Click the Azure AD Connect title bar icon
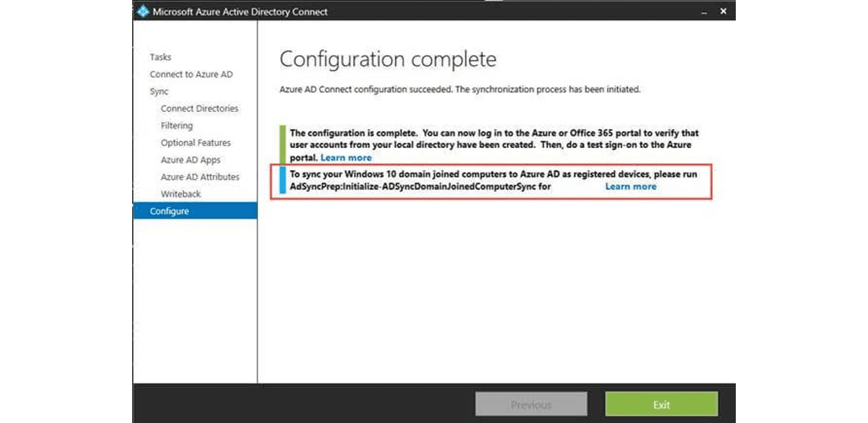 pos(143,11)
